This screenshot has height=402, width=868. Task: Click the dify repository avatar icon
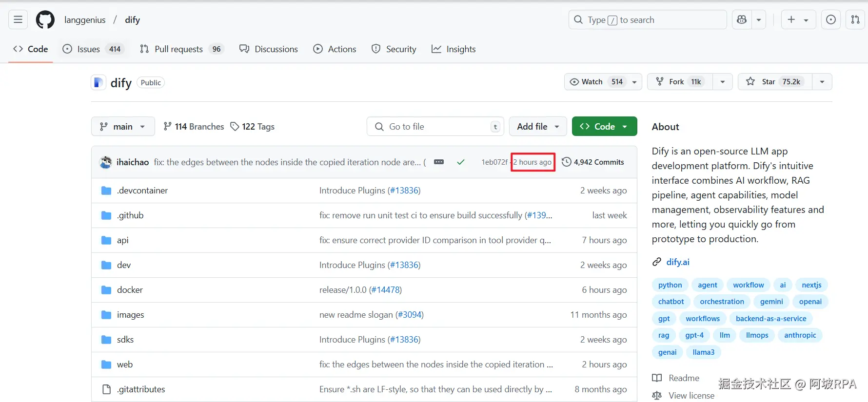click(x=99, y=82)
